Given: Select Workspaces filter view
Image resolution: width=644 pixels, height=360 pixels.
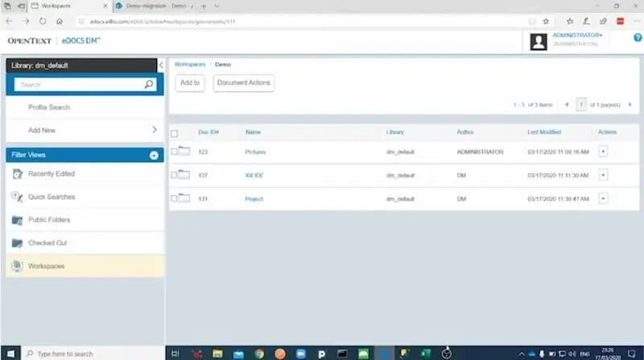Looking at the screenshot, I should pyautogui.click(x=85, y=266).
